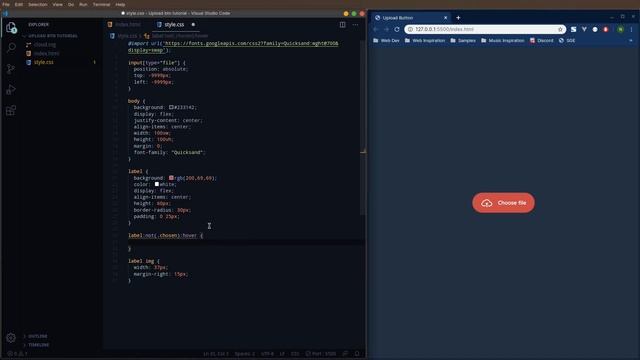Screen dimensions: 640x360
Task: Open the Manage gear in VS Code
Action: click(11, 338)
